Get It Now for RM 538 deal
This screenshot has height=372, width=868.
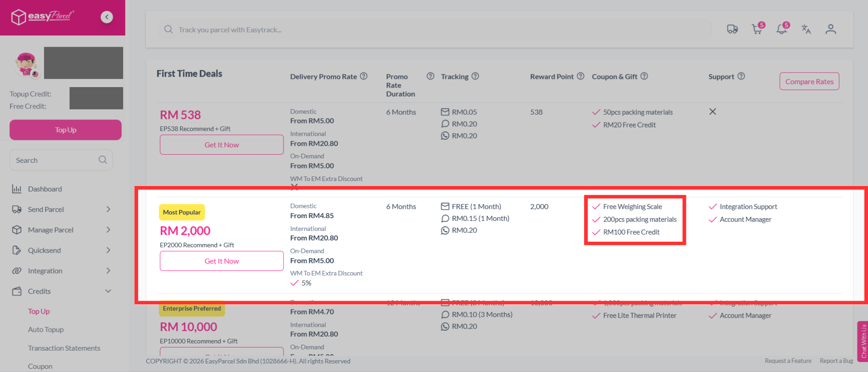(x=222, y=145)
